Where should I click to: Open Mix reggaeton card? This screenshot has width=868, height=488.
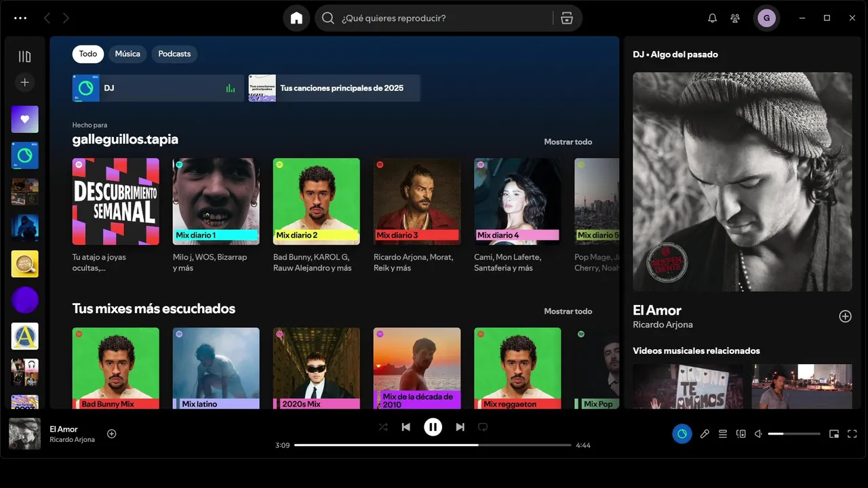click(517, 368)
